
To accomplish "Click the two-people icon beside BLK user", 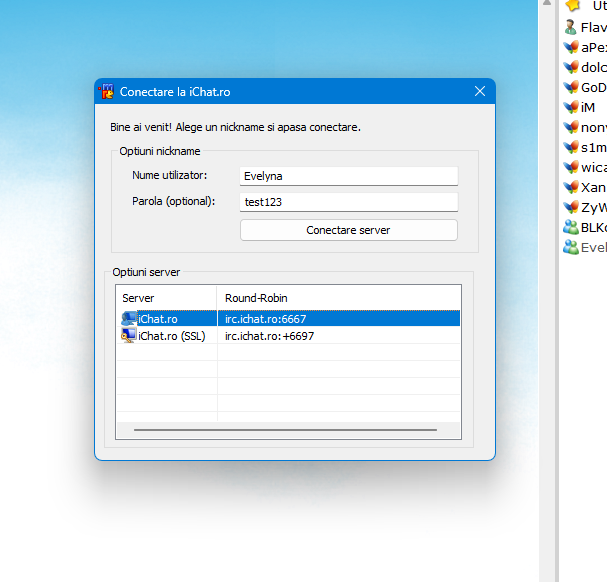I will (571, 227).
